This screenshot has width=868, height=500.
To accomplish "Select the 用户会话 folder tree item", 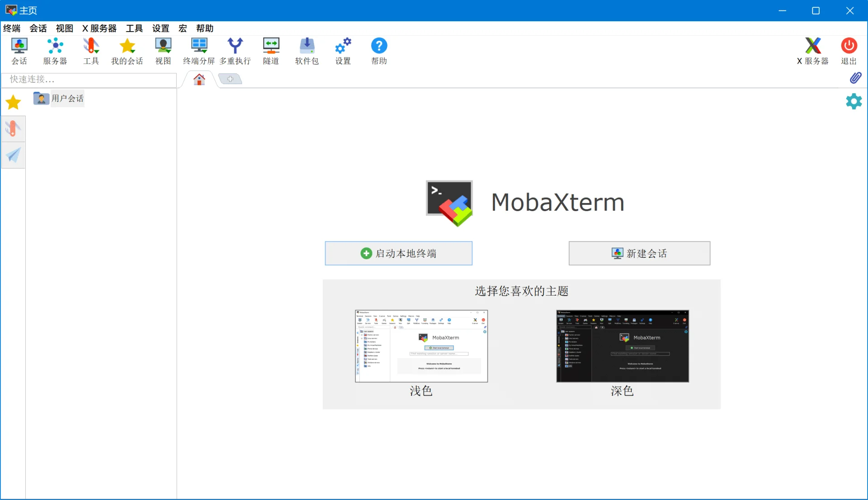I will tap(67, 99).
